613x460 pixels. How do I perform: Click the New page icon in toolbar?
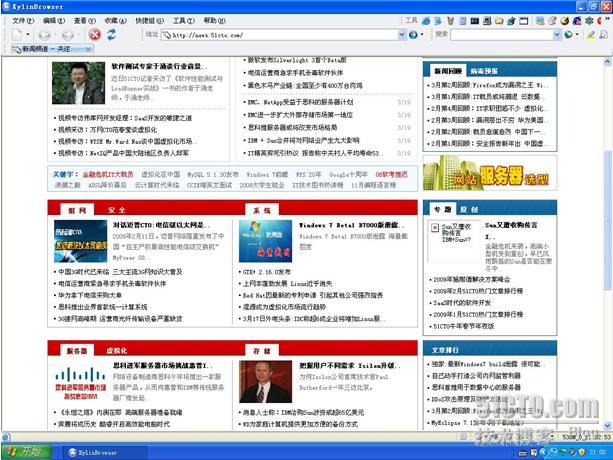[17, 35]
